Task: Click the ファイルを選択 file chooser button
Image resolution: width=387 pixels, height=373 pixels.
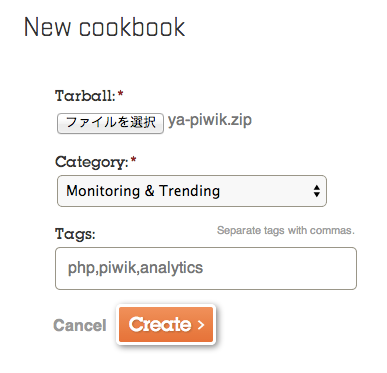Action: pyautogui.click(x=110, y=123)
